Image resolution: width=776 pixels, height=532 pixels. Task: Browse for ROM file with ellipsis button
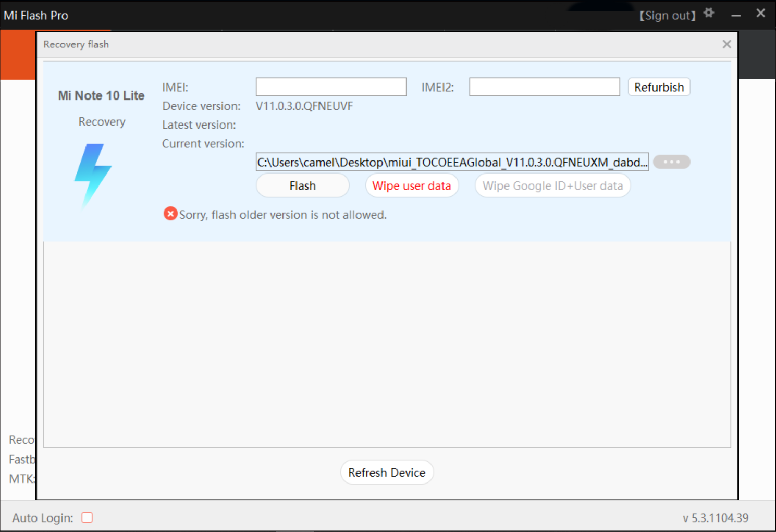click(671, 162)
